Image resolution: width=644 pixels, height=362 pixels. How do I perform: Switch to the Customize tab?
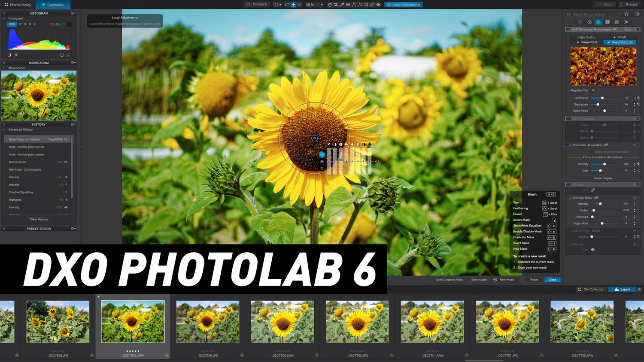[53, 5]
